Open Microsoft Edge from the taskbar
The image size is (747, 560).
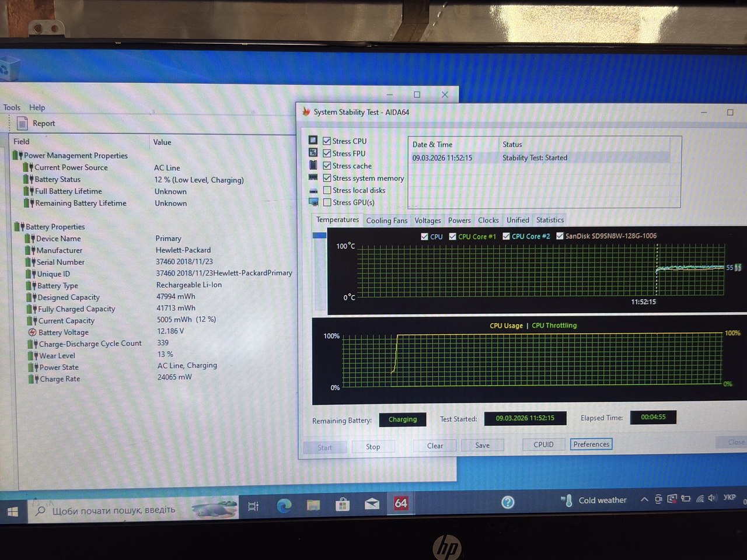[284, 505]
